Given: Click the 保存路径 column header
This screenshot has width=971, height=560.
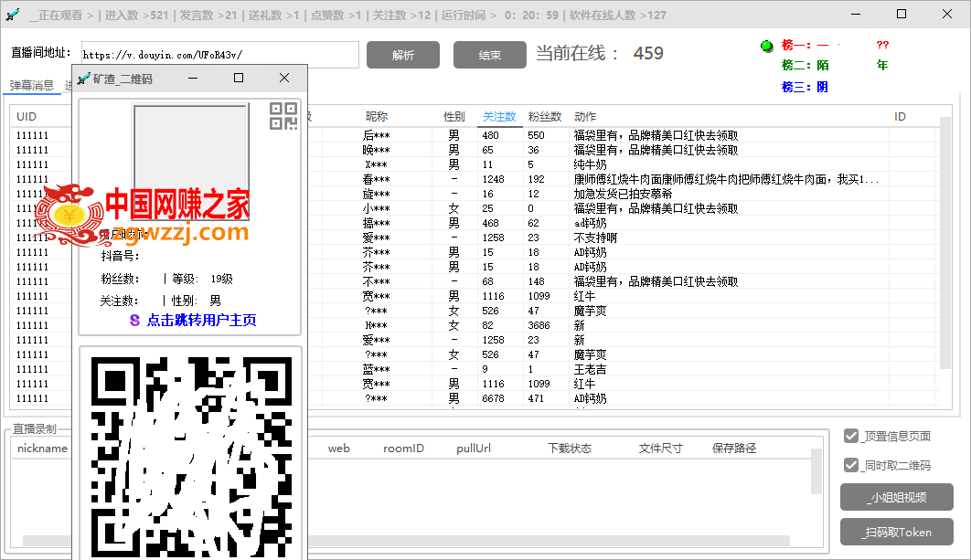Looking at the screenshot, I should point(734,448).
